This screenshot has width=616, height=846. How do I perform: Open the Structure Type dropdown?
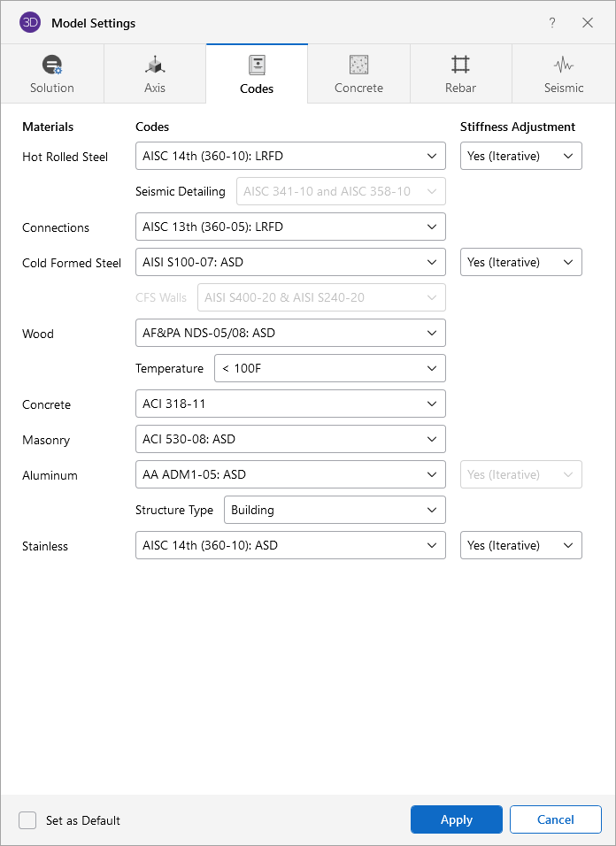(335, 510)
